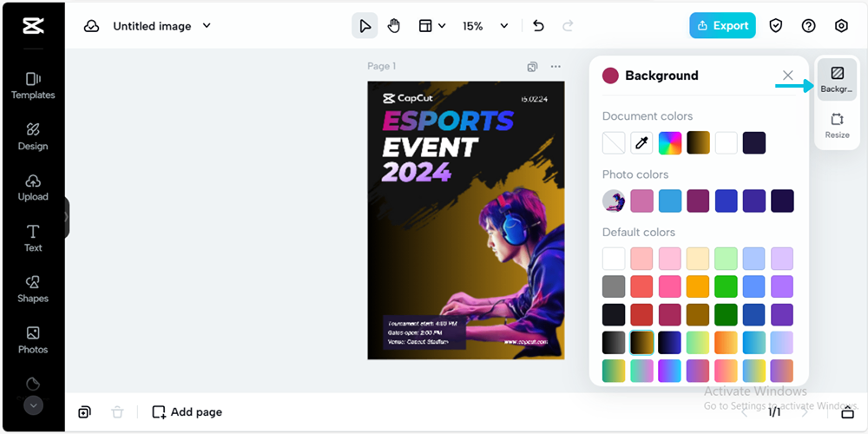Click the add-page duplicate icon at bottom left
868x434 pixels.
[84, 411]
